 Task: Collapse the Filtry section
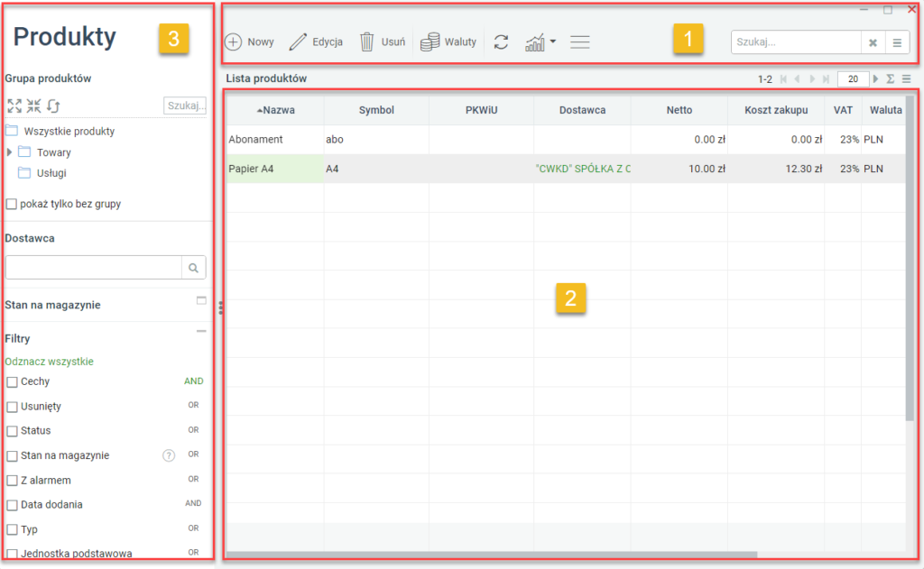pyautogui.click(x=201, y=332)
